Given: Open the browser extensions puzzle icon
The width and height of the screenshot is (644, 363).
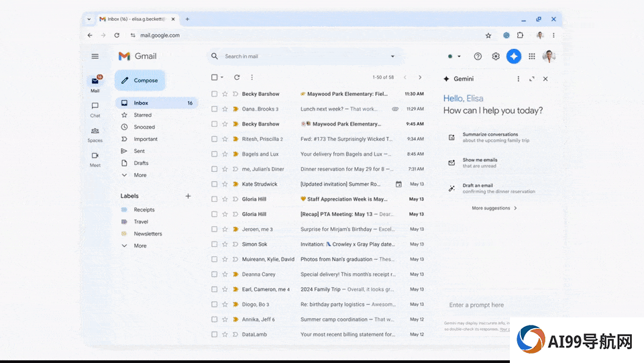Looking at the screenshot, I should click(521, 36).
